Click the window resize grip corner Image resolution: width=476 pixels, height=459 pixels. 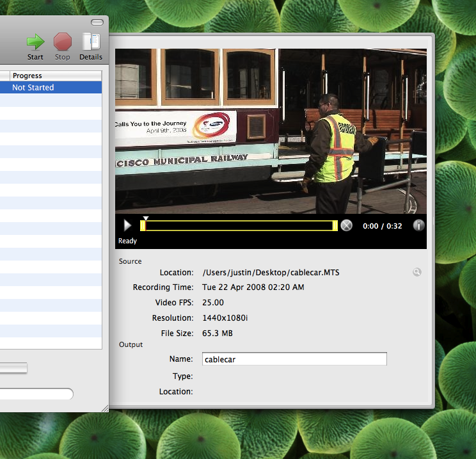(x=104, y=408)
